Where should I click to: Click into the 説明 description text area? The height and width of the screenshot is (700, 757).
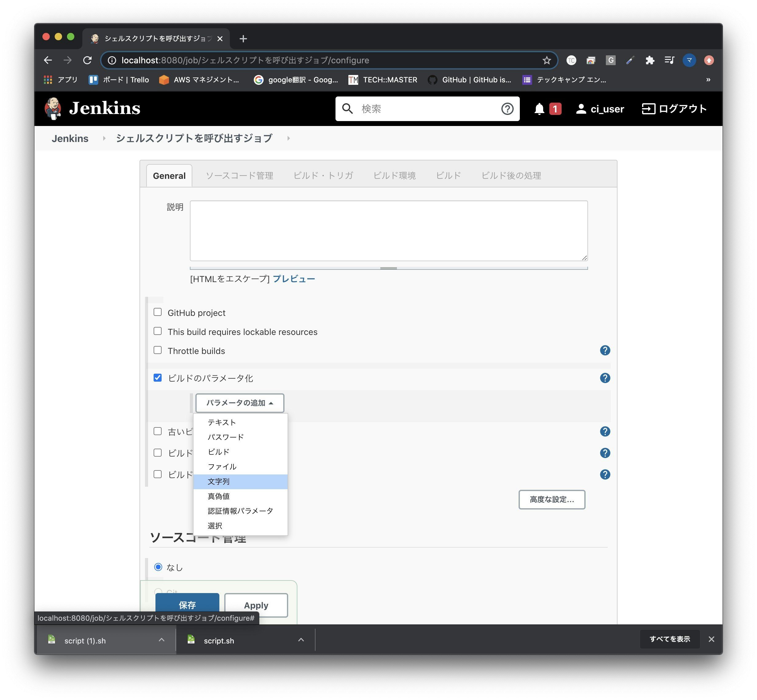click(x=389, y=231)
